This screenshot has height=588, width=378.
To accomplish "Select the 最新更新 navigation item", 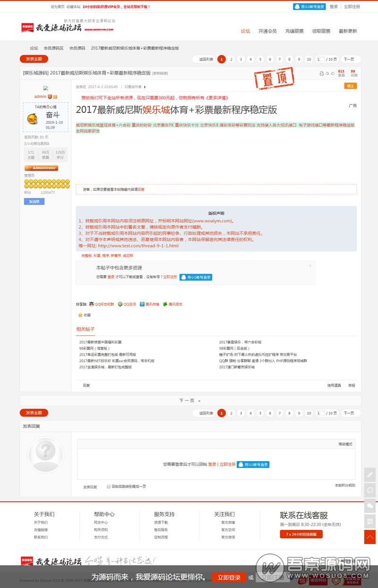I will coord(348,31).
